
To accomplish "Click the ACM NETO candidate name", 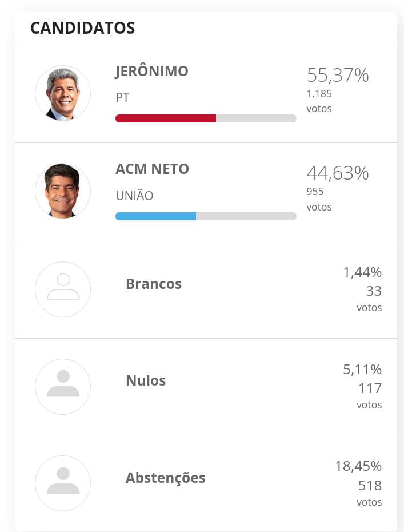I will point(152,169).
